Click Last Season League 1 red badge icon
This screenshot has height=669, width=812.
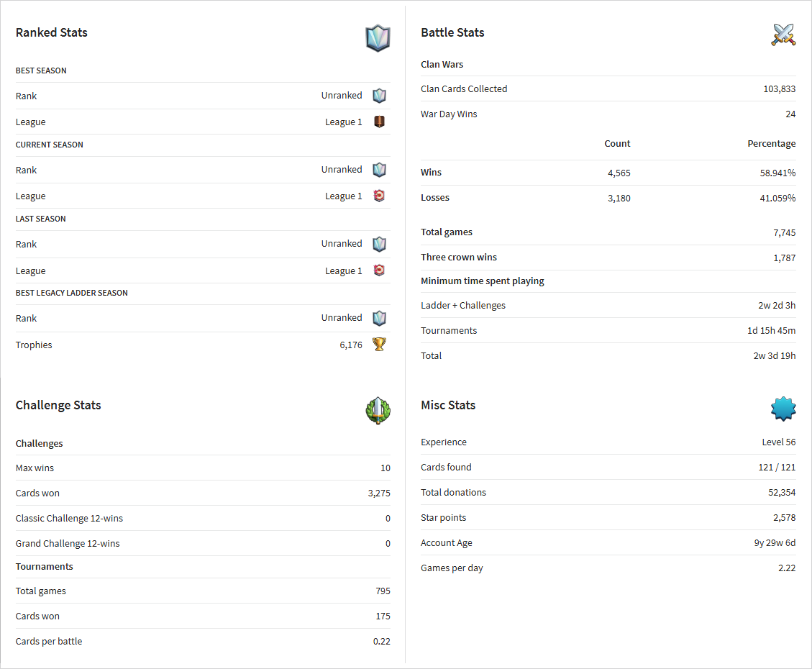[x=379, y=270]
